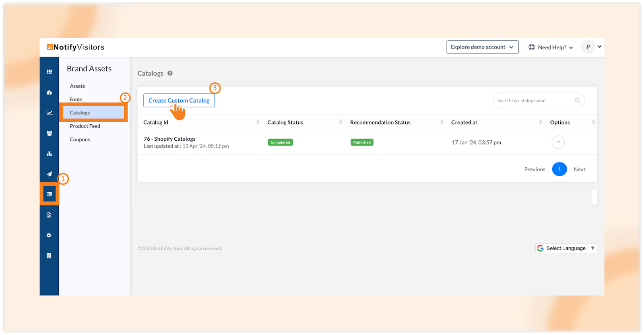
Task: Select Product Feed in Brand Assets menu
Action: point(85,126)
